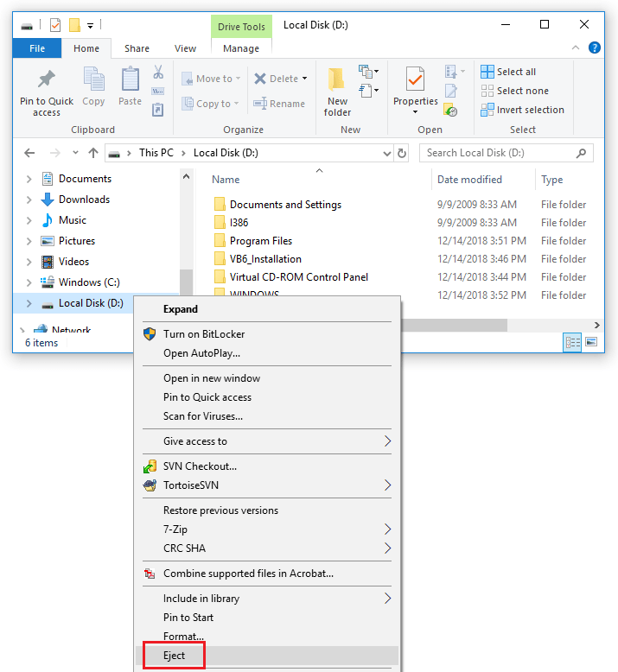Switch to the Manage ribbon tab
Screen dimensions: 618x672
(x=241, y=48)
